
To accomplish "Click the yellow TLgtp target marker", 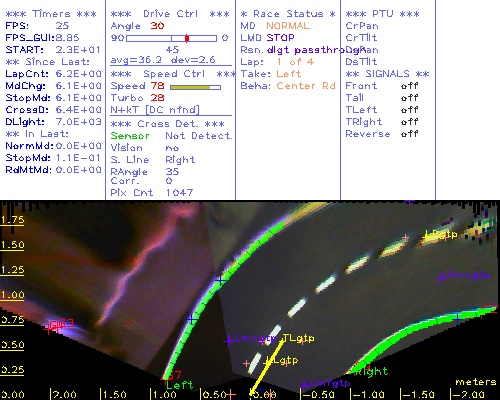I will pos(298,338).
